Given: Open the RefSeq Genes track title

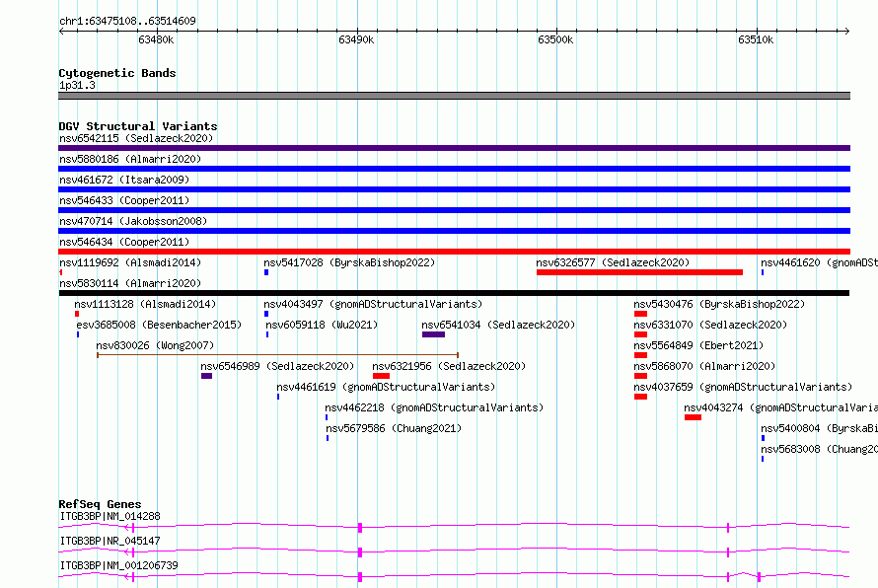Looking at the screenshot, I should pos(100,504).
